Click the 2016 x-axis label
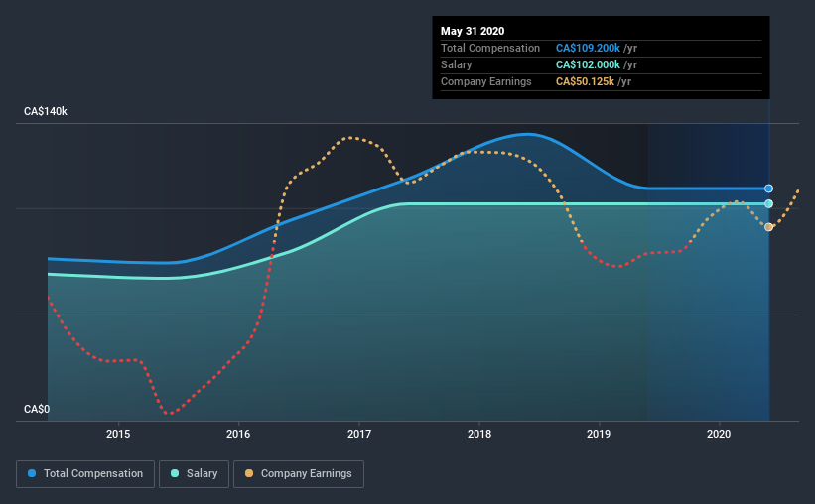The height and width of the screenshot is (504, 815). pos(238,434)
